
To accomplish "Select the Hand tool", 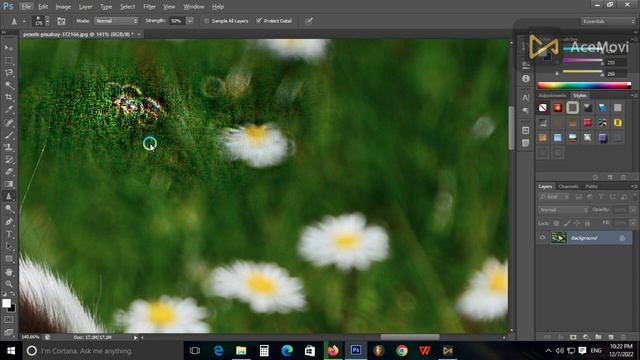I will tap(9, 272).
